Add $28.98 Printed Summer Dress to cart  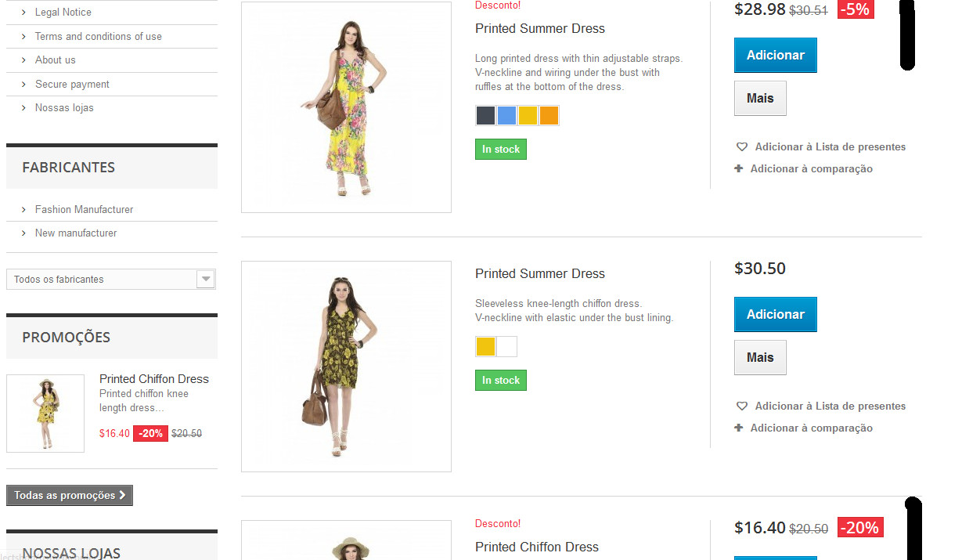coord(776,56)
